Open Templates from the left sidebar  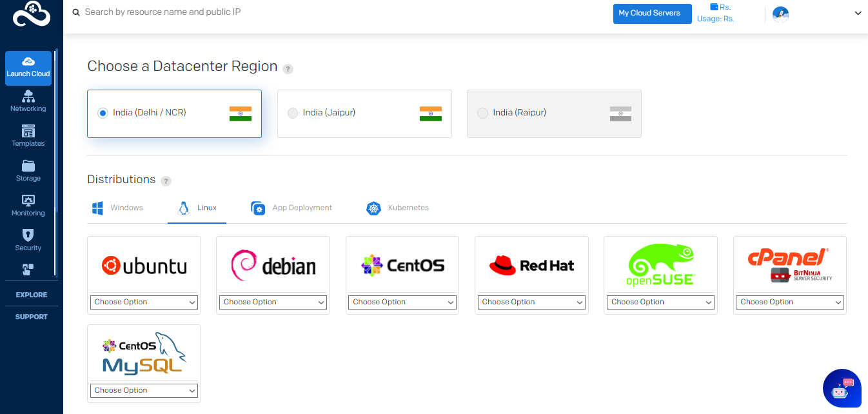[x=28, y=136]
